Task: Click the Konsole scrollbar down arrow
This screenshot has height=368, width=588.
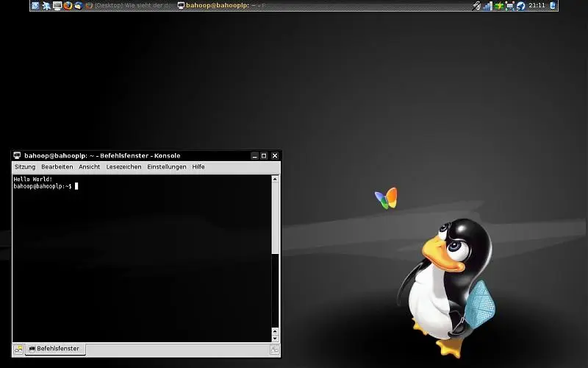Action: 276,339
